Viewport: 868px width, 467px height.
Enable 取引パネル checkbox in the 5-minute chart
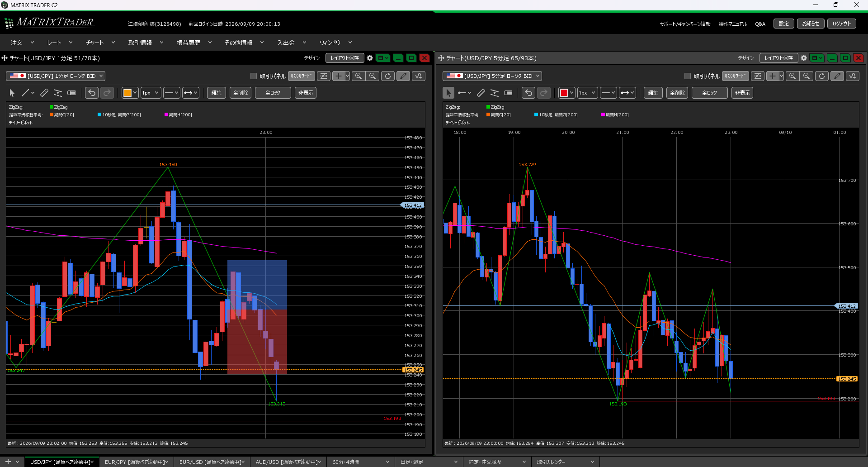pos(688,76)
